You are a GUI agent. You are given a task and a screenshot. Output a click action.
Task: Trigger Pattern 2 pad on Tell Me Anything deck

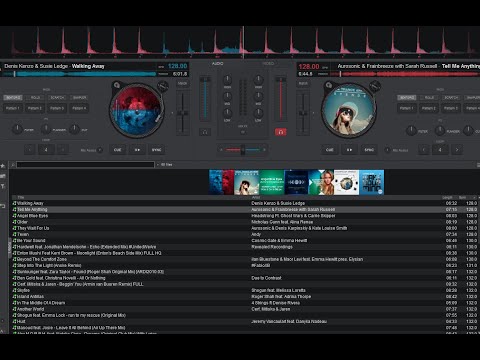(429, 108)
